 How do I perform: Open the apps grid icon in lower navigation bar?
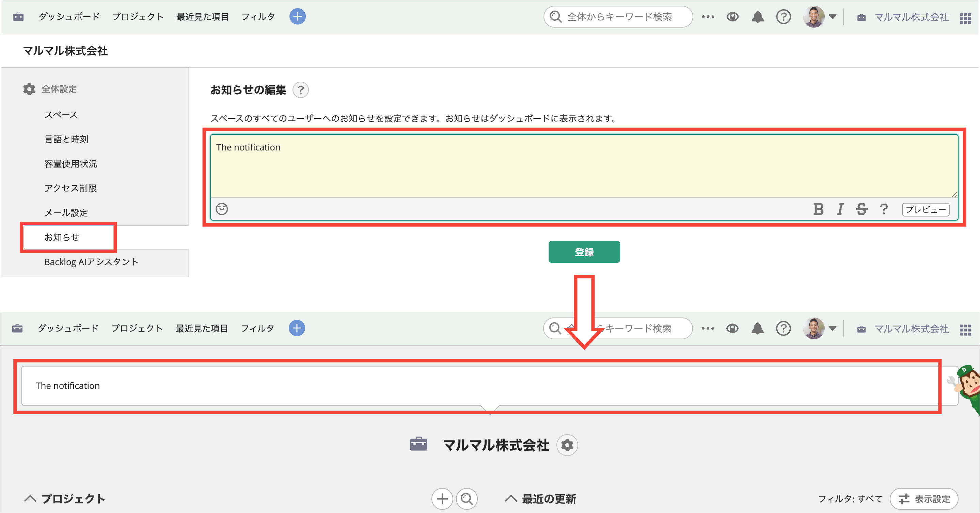(x=965, y=329)
